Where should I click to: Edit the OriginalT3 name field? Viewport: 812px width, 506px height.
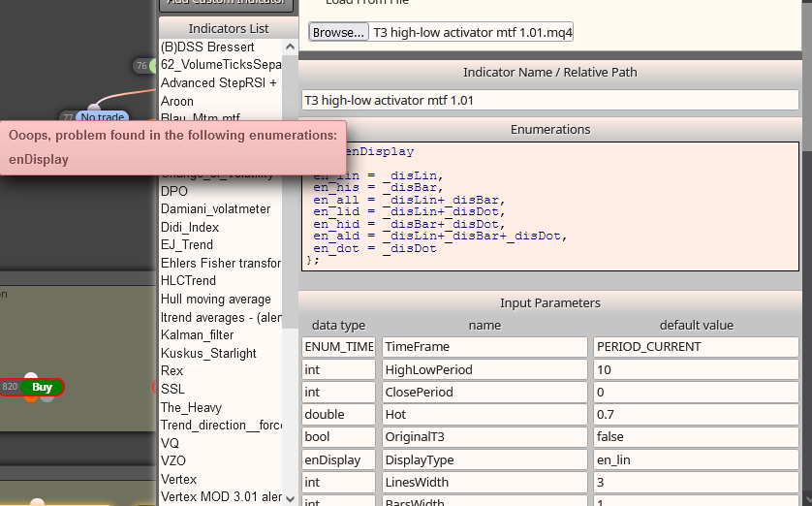(484, 436)
